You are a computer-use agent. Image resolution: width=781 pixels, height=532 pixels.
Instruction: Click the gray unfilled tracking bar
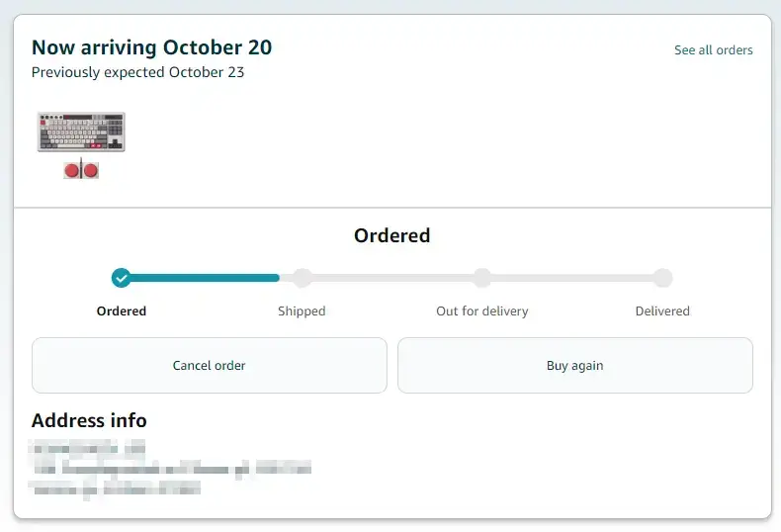573,278
